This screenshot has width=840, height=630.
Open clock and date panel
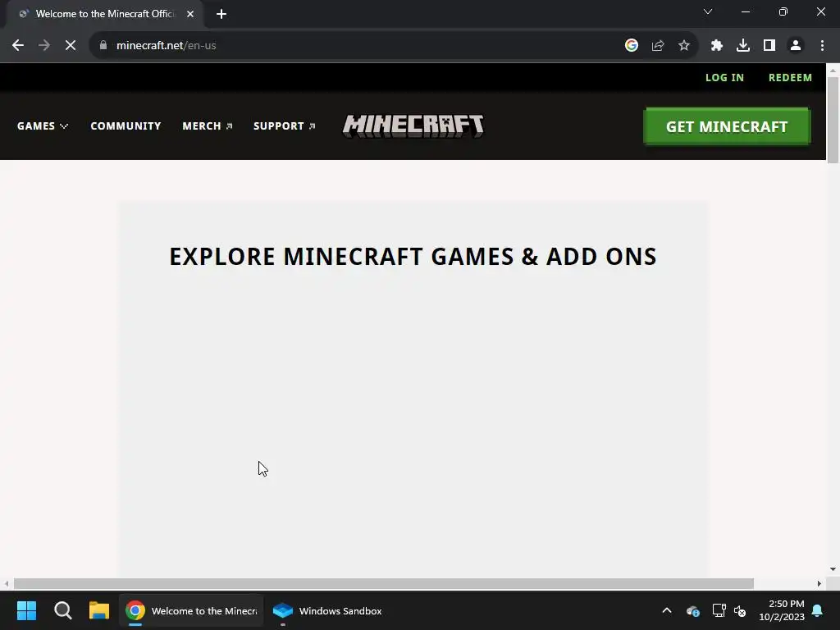pyautogui.click(x=782, y=610)
